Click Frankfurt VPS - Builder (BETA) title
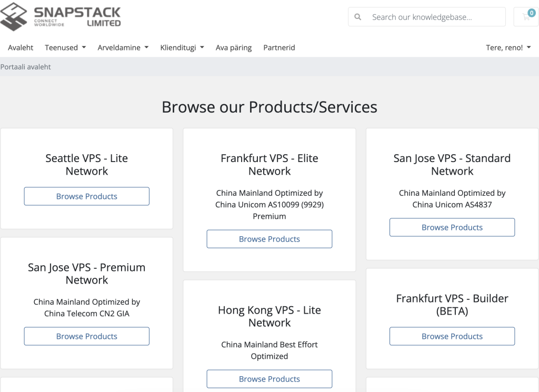Image resolution: width=539 pixels, height=392 pixels. (452, 305)
